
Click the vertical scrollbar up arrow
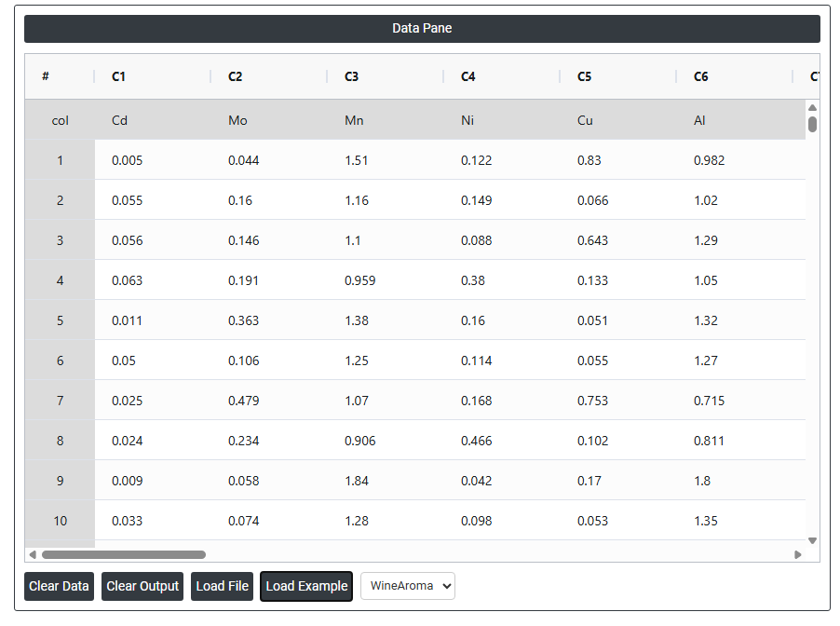[812, 108]
